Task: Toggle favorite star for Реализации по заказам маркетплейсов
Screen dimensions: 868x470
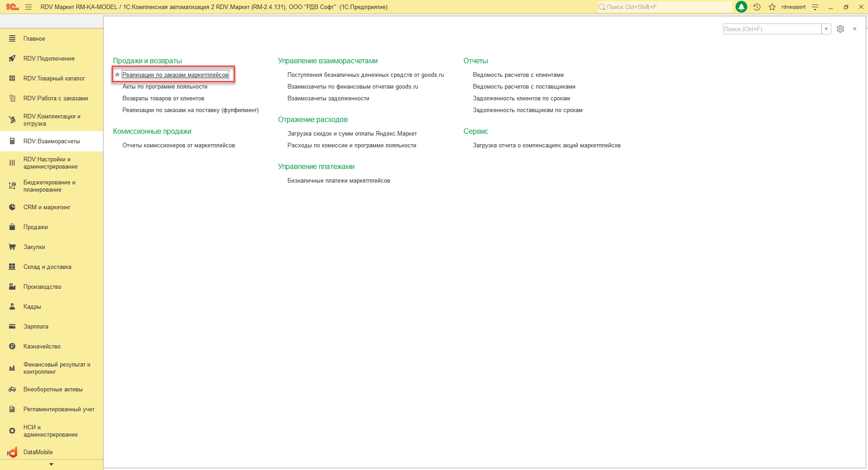Action: tap(117, 75)
